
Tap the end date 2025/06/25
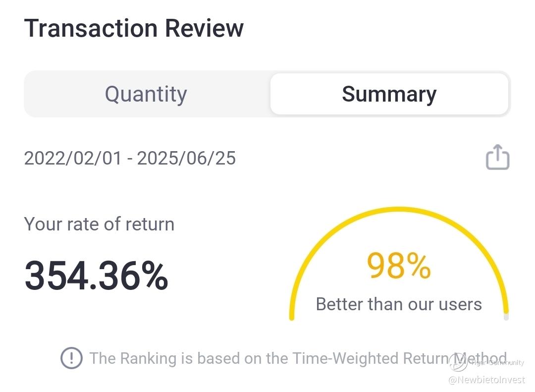(186, 159)
